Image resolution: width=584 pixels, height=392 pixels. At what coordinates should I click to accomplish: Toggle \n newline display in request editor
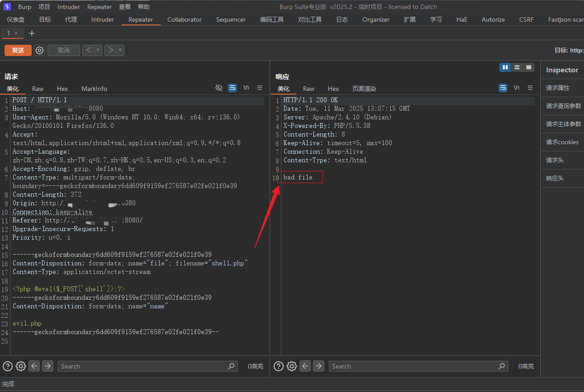click(x=246, y=88)
